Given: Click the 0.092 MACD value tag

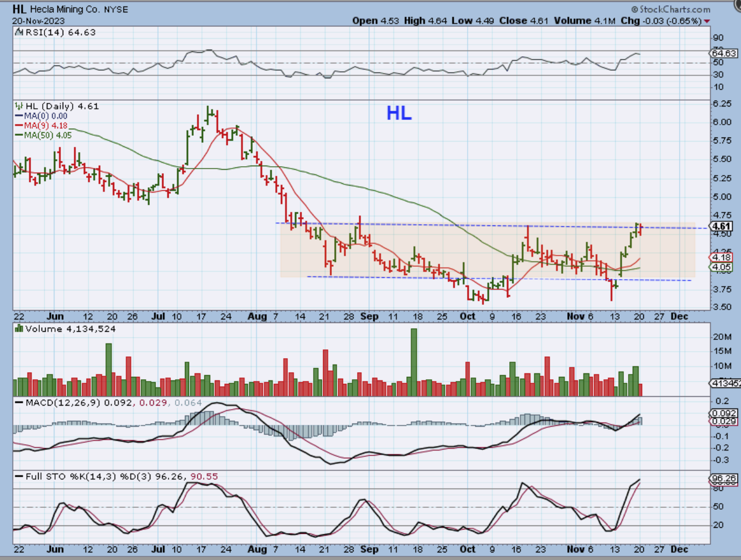Looking at the screenshot, I should [x=723, y=413].
